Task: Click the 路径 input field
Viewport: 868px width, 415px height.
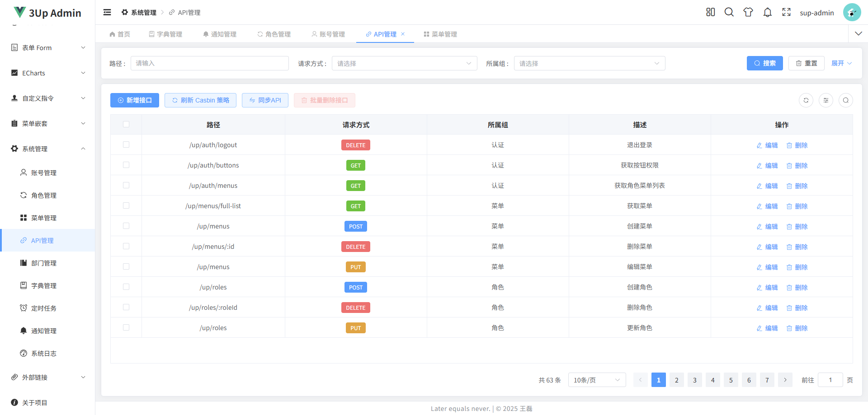Action: [209, 63]
